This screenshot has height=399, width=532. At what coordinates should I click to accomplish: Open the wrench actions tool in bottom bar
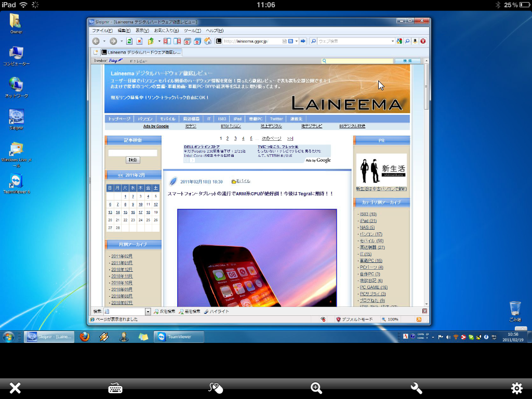[x=416, y=388]
